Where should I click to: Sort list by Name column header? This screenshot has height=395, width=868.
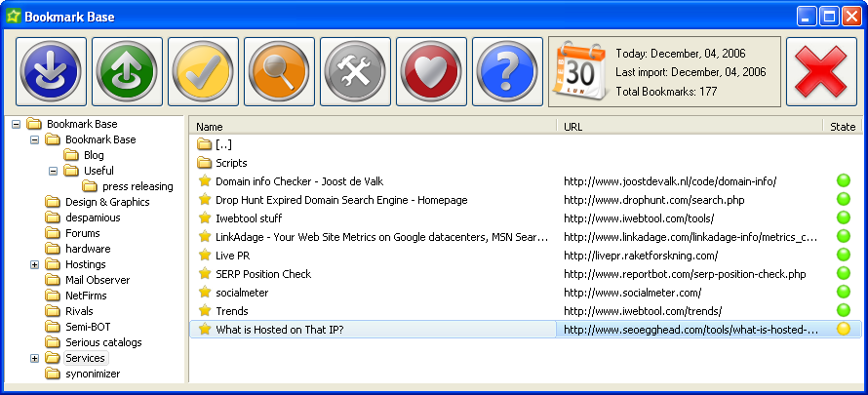pos(373,127)
